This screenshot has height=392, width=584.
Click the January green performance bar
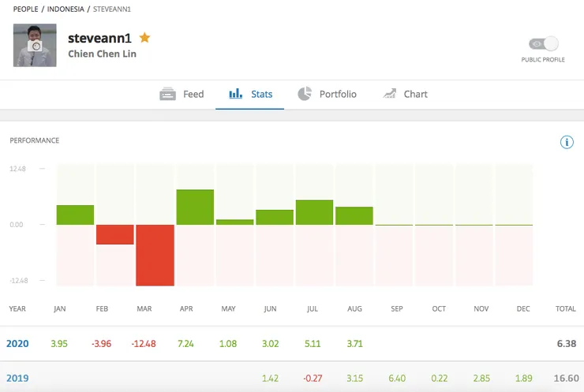click(x=75, y=215)
